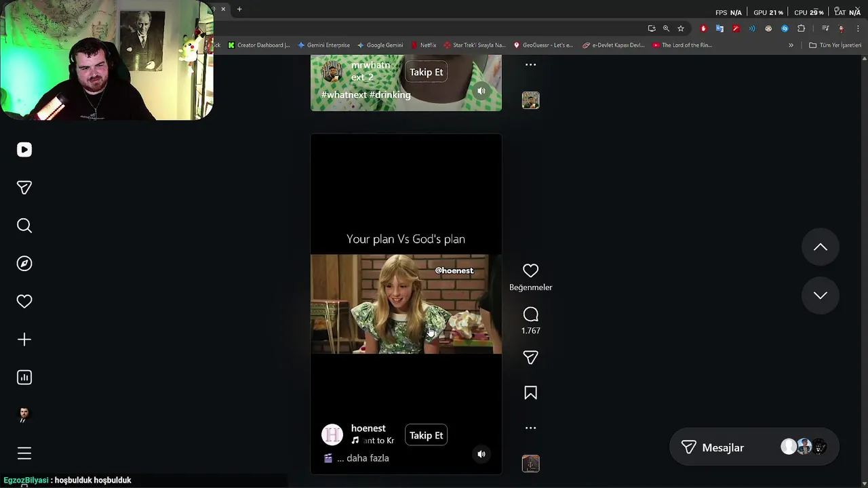Open Google Translate extension icon
The height and width of the screenshot is (488, 868).
point(719,28)
